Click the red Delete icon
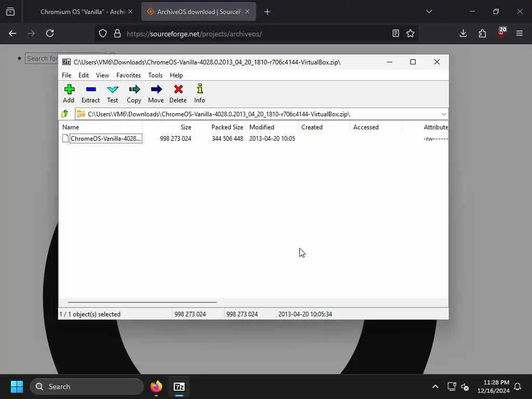 (x=178, y=94)
